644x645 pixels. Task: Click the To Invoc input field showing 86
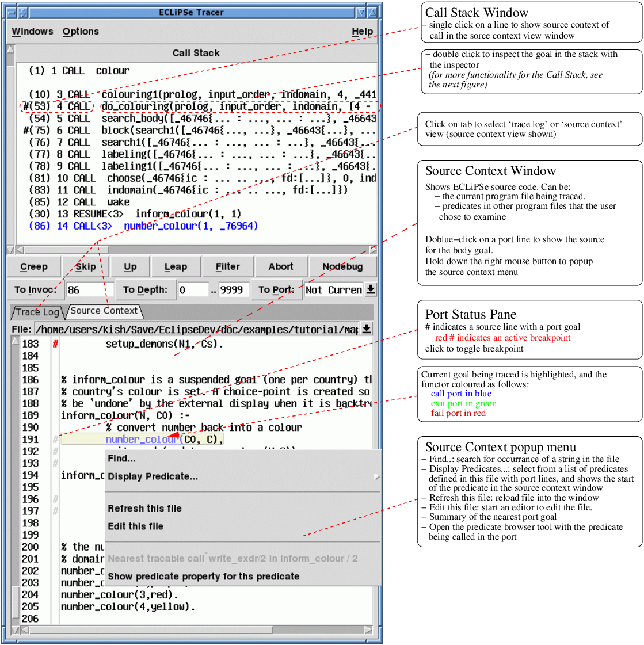[x=89, y=290]
